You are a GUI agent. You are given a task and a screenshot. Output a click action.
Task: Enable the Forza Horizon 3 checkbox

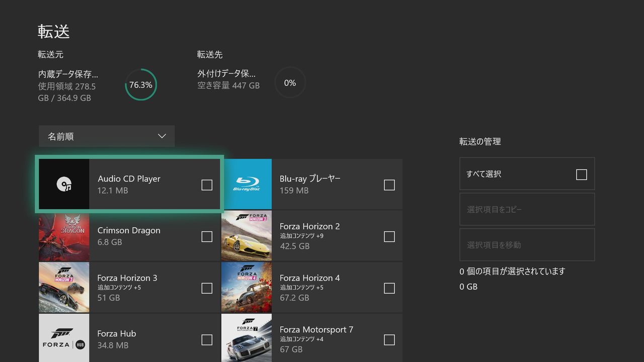(x=207, y=288)
